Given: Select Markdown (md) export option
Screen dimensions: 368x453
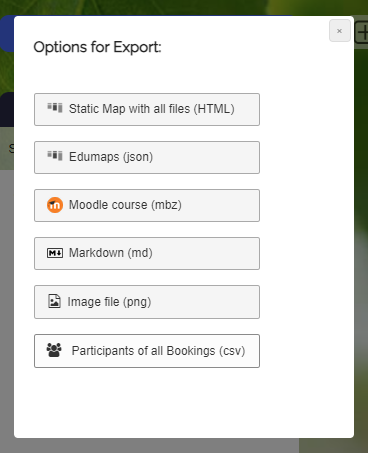Looking at the screenshot, I should pos(147,253).
